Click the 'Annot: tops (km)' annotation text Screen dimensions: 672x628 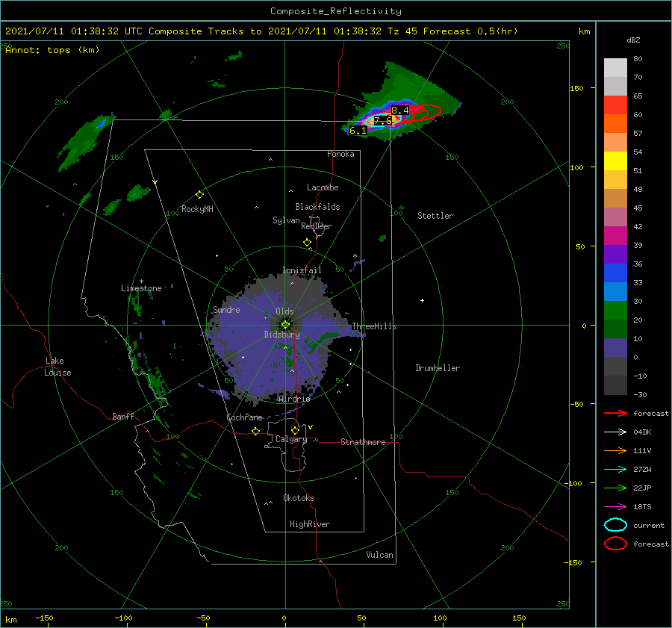pos(52,50)
